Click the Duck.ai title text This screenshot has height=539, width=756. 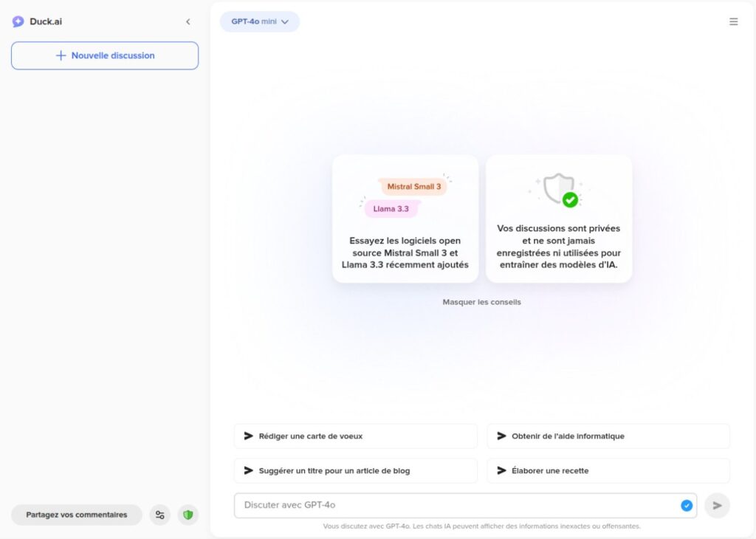[46, 21]
